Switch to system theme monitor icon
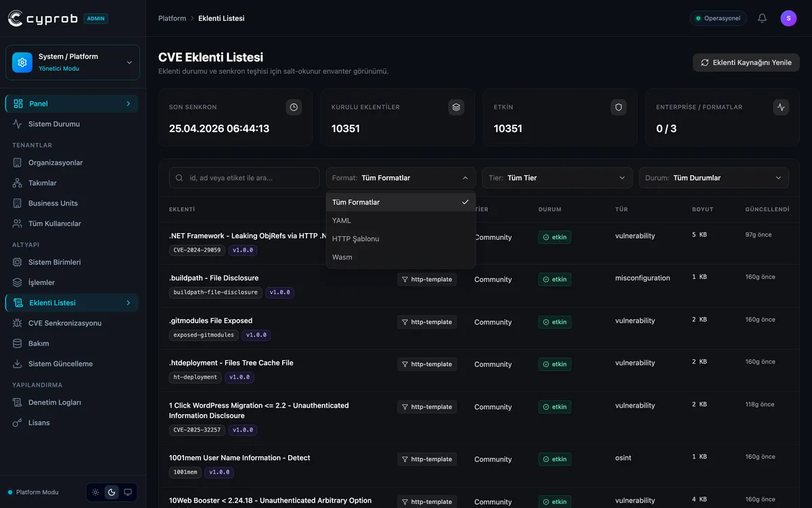The height and width of the screenshot is (508, 812). pos(128,492)
